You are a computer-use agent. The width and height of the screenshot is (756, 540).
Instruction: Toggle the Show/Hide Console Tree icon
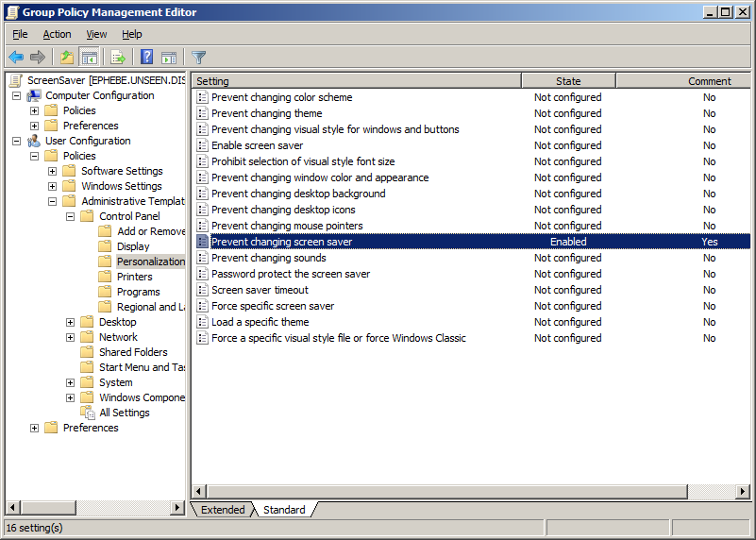tap(90, 58)
